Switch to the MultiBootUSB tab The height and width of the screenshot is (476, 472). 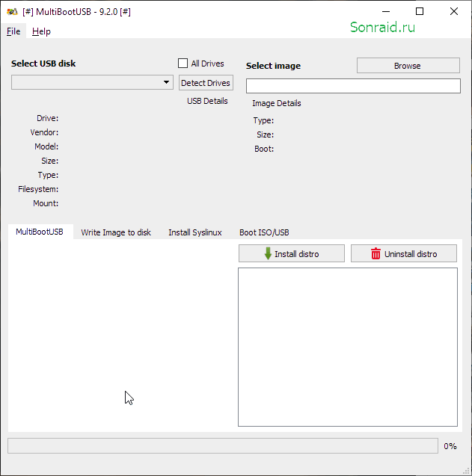[x=40, y=232]
